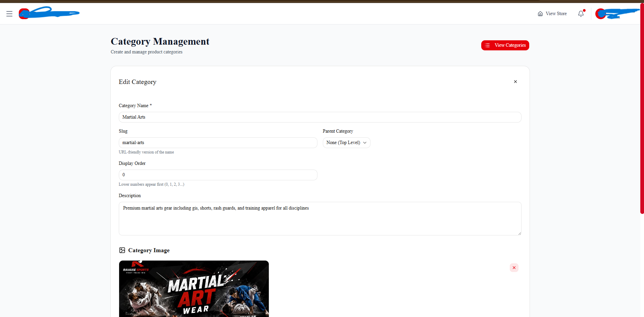
Task: Remove the category image with red X
Action: coord(514,268)
